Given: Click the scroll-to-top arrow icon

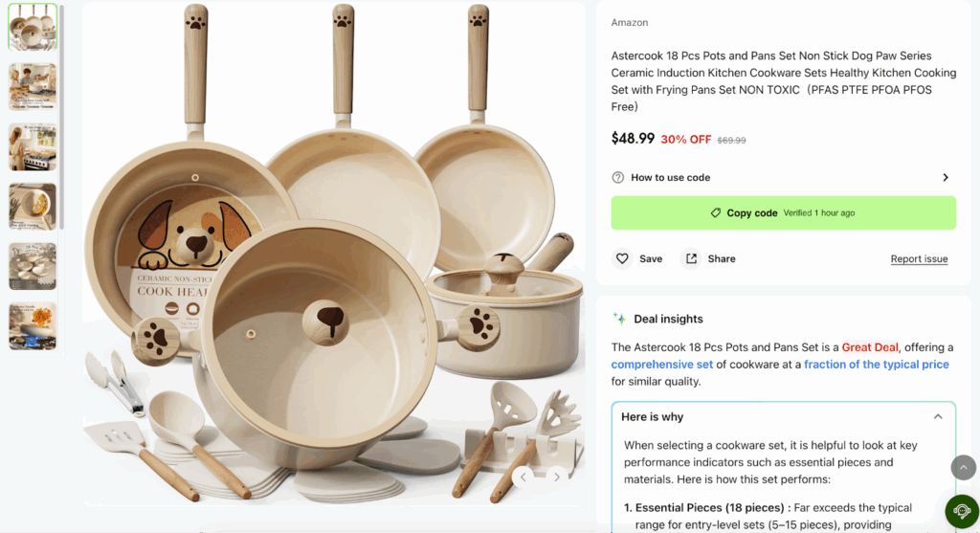Looking at the screenshot, I should pos(964,467).
